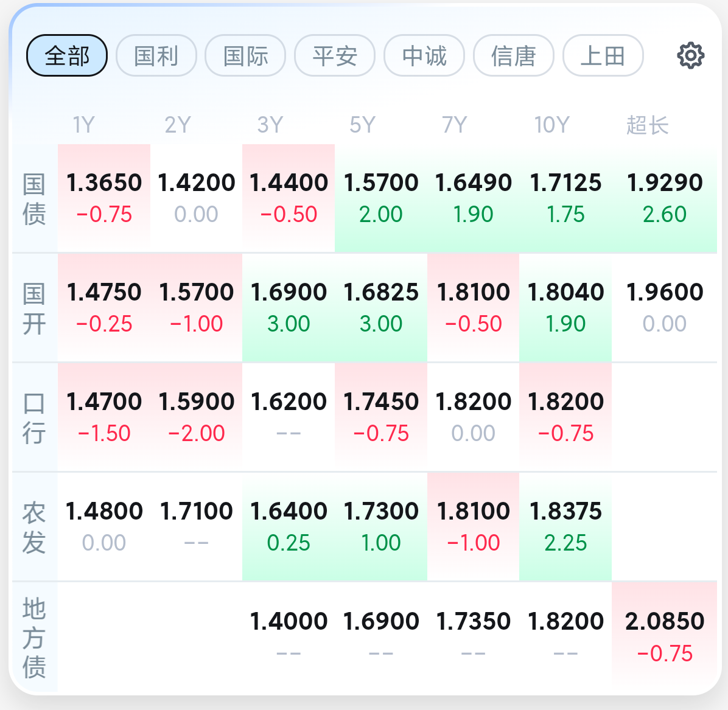Click the 地方债 row label
Viewport: 728px width, 710px height.
click(34, 638)
